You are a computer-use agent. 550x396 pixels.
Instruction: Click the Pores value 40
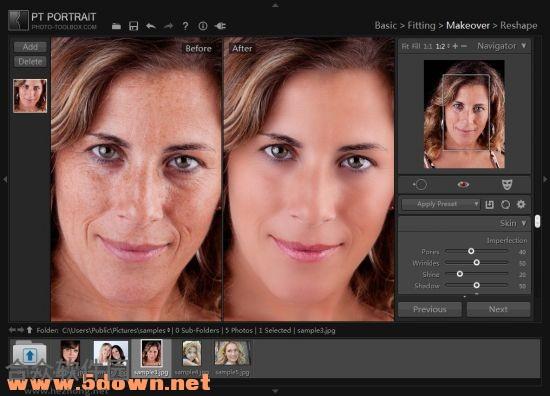pos(522,252)
